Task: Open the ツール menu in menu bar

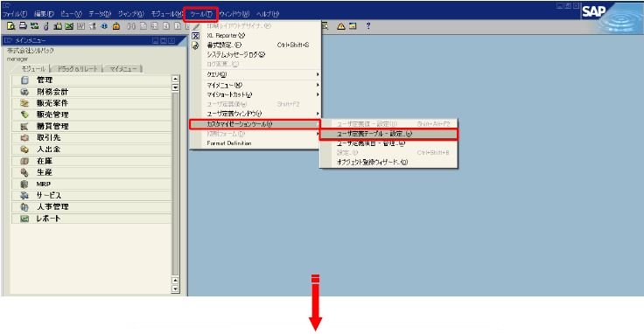Action: (x=201, y=14)
